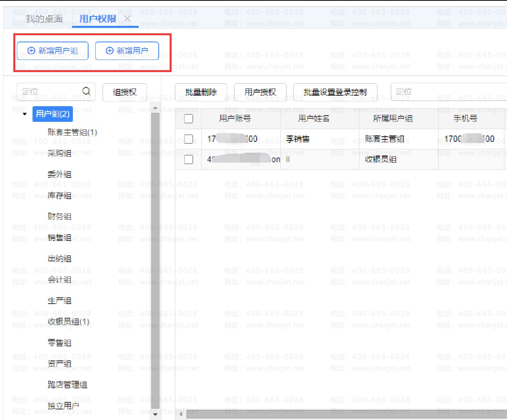The width and height of the screenshot is (507, 420).
Task: Collapse the 用户组(2) tree node arrow
Action: (25, 114)
